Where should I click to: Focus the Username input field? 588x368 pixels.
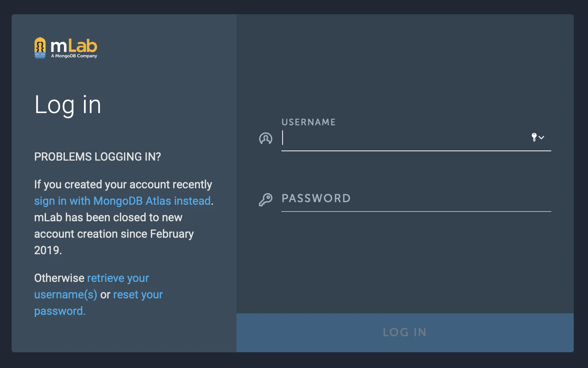[405, 139]
